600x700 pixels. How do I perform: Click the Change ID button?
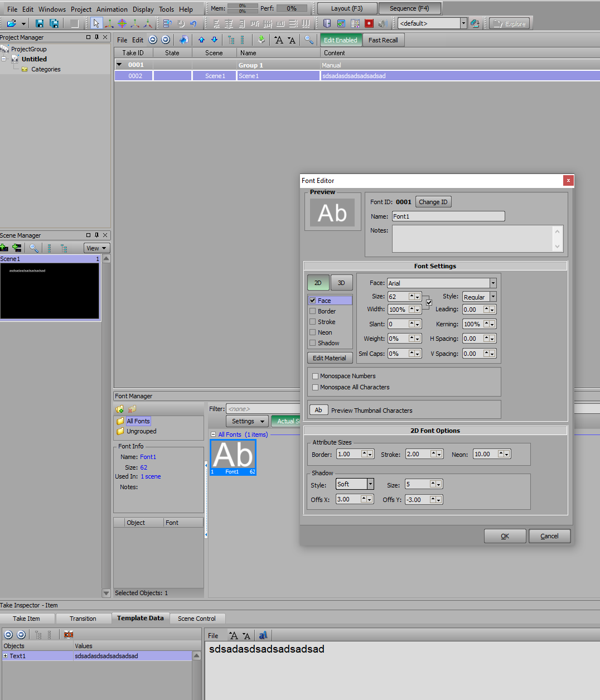[x=433, y=202]
